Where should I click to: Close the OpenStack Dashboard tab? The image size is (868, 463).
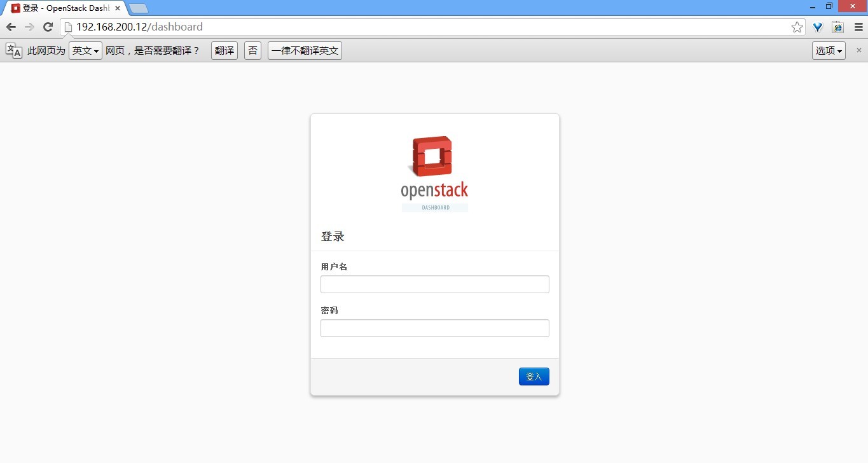coord(118,8)
